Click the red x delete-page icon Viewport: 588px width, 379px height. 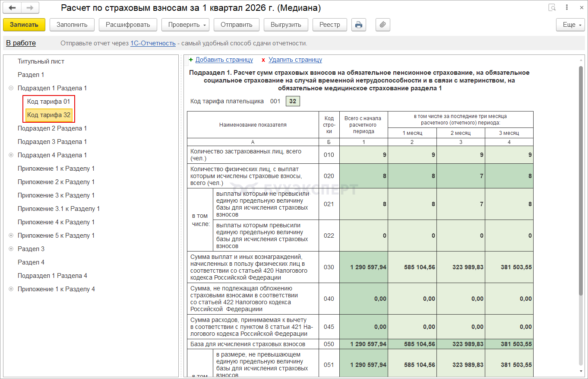[263, 60]
